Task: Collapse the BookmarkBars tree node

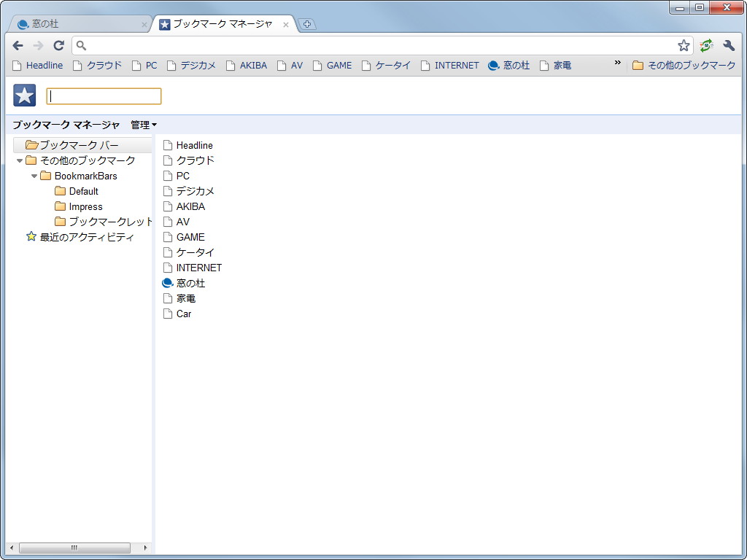Action: [x=34, y=176]
